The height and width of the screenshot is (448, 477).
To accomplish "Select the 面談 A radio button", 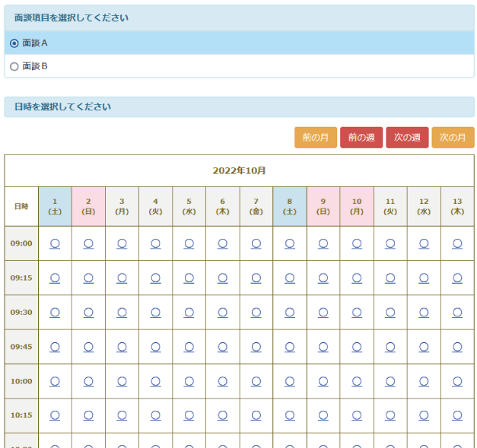I will tap(14, 43).
